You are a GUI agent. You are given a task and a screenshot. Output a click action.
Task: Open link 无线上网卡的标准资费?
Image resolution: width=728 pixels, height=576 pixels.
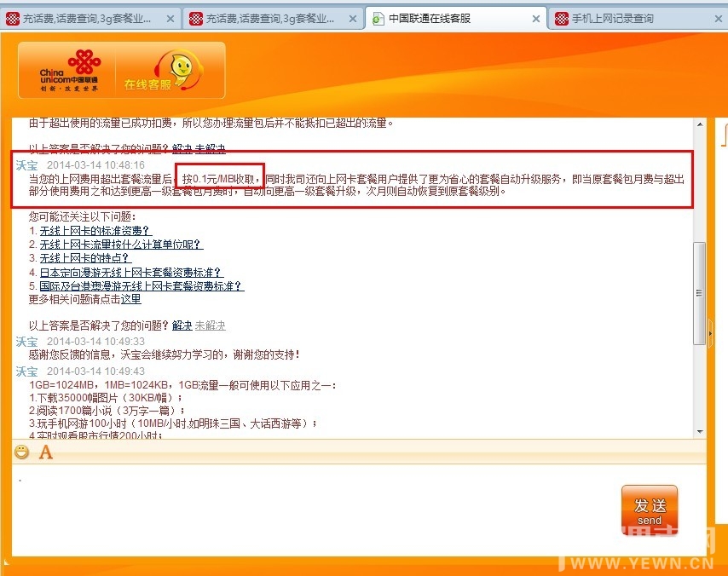(95, 231)
